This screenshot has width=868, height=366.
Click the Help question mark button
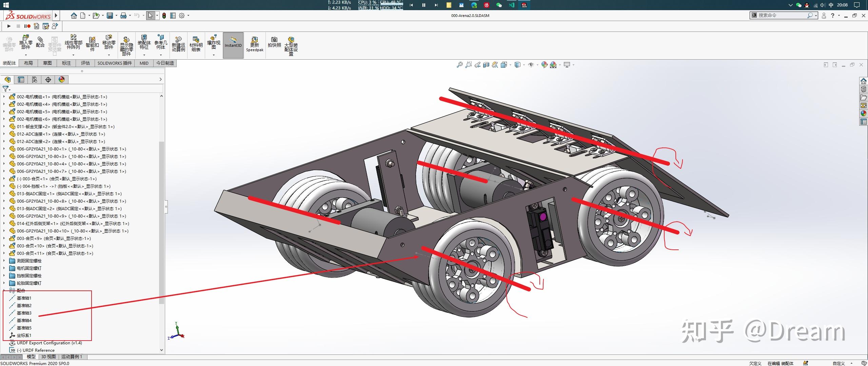pyautogui.click(x=833, y=15)
